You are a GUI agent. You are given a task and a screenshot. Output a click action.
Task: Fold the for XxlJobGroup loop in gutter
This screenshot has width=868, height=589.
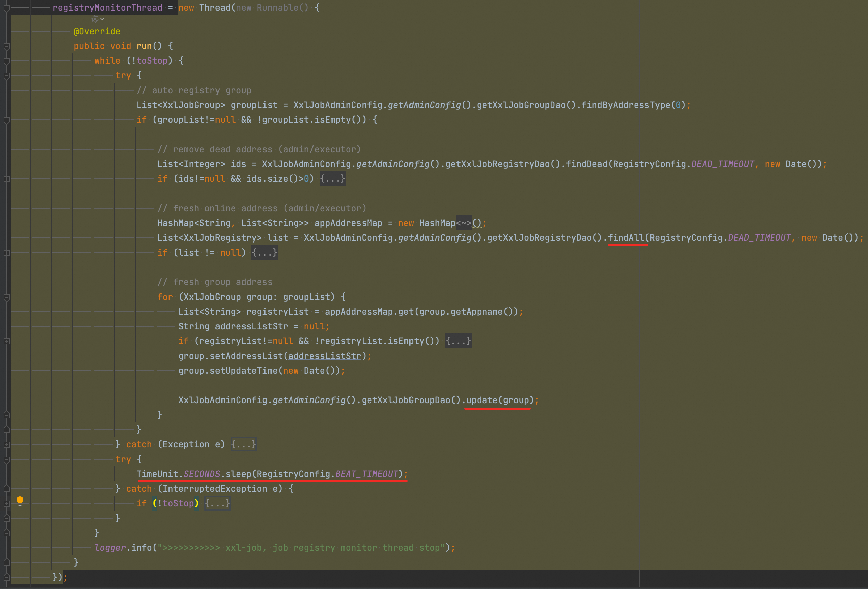[6, 297]
